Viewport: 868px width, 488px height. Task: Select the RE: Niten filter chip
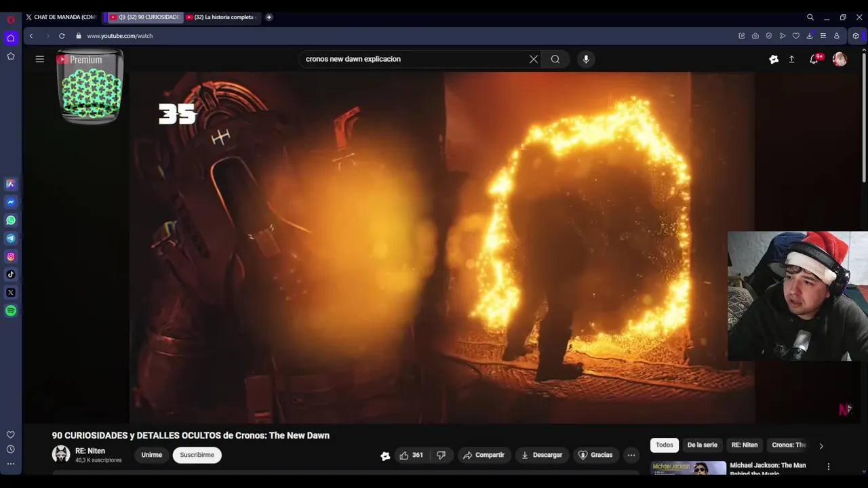[x=745, y=445]
